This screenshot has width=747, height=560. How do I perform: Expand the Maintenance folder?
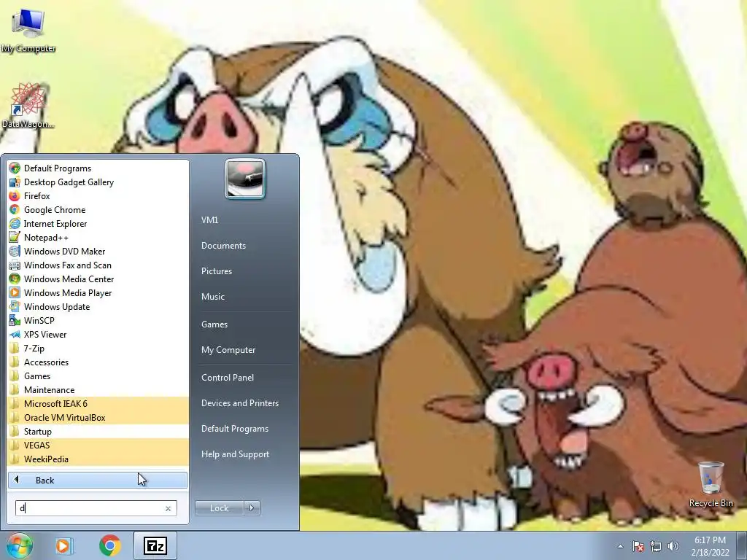tap(98, 389)
